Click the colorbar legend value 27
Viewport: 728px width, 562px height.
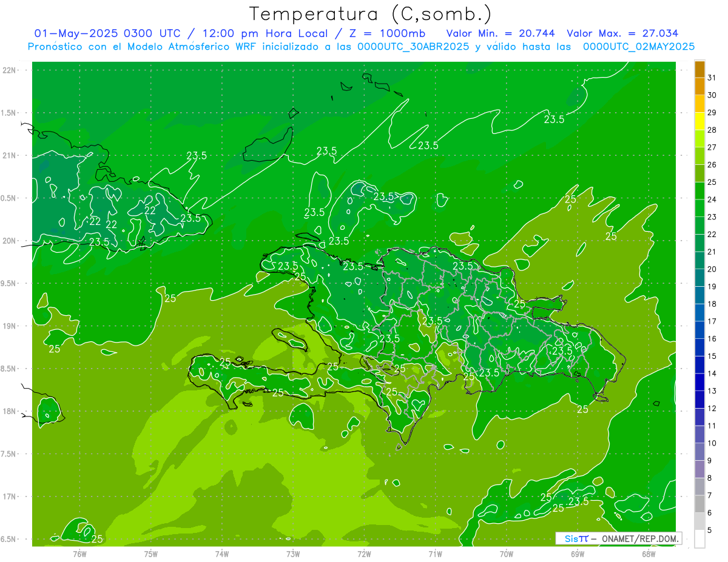712,147
